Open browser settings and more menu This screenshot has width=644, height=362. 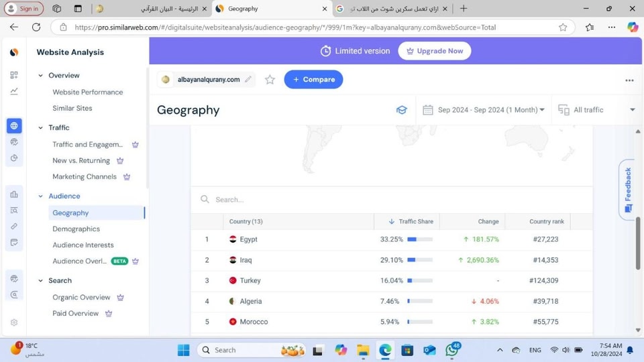(612, 27)
